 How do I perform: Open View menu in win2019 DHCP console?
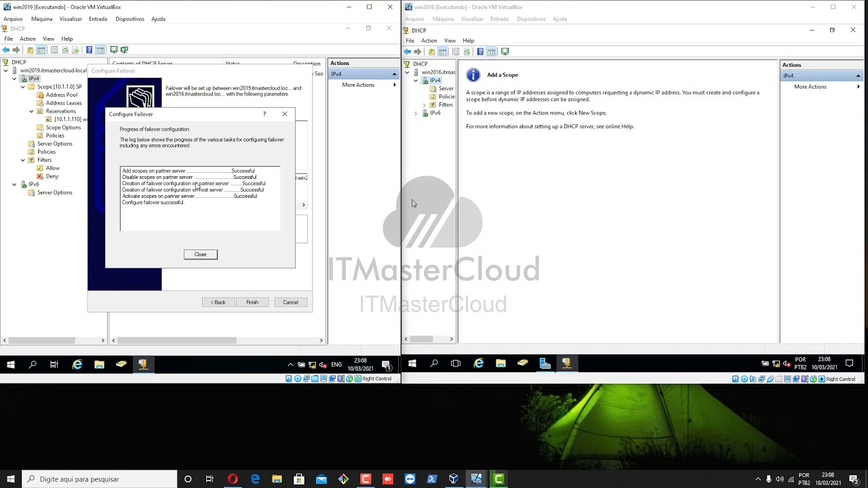(x=48, y=39)
